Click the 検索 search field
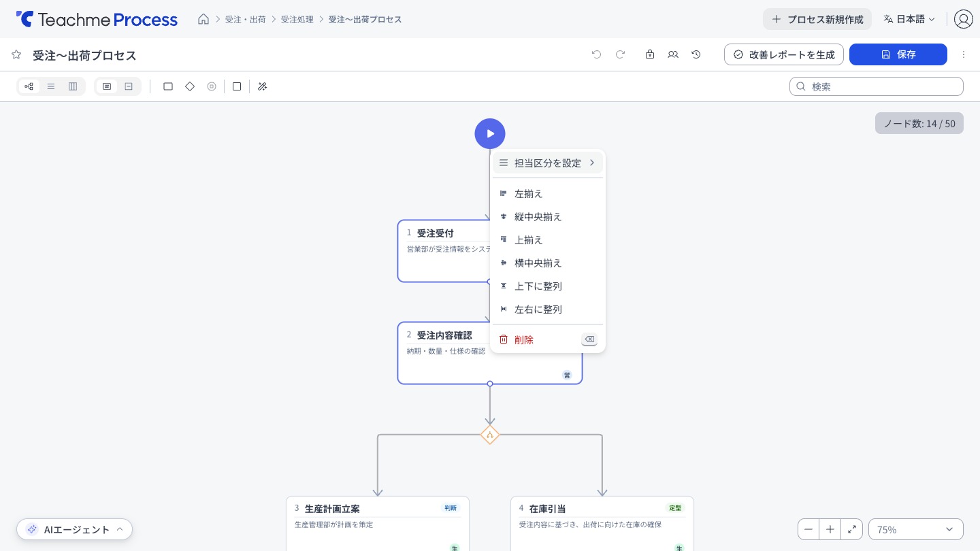Screen dimensions: 980x551 pyautogui.click(x=877, y=86)
